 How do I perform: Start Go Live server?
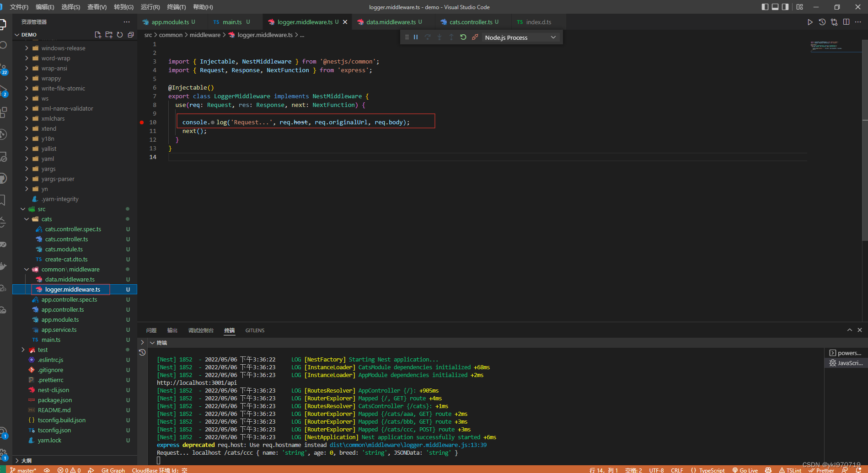[x=745, y=470]
